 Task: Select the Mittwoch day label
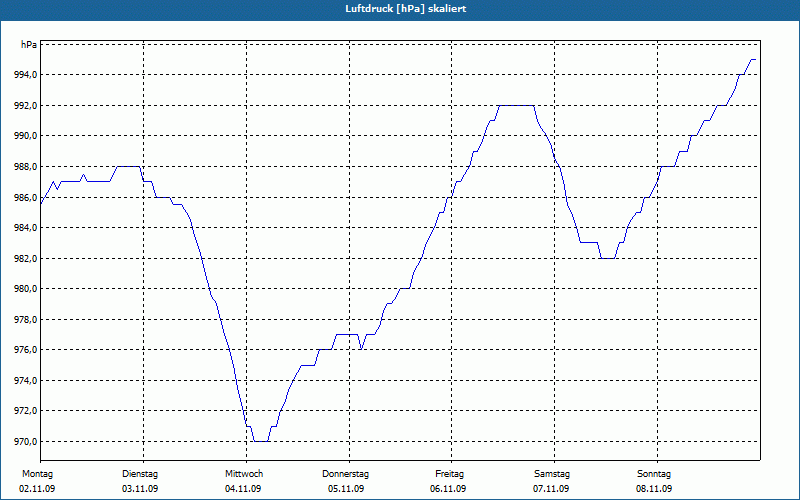244,474
